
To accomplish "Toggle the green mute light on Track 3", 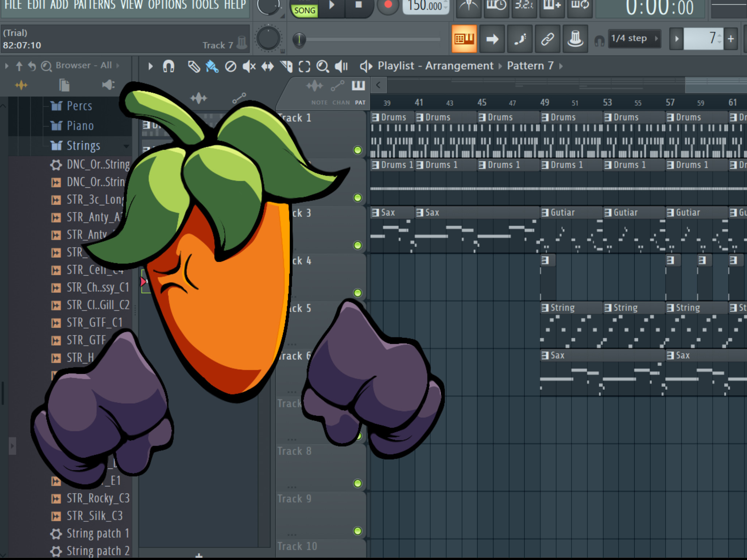I will pos(357,245).
